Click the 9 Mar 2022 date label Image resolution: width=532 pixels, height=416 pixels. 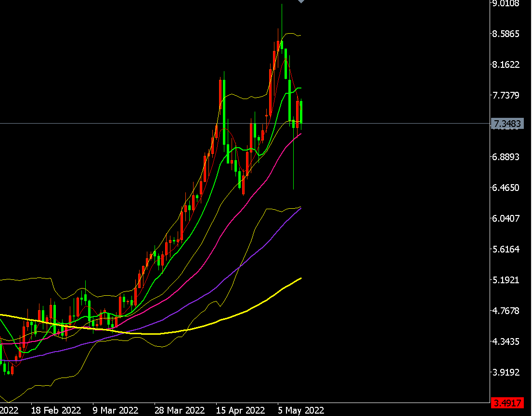pos(116,411)
